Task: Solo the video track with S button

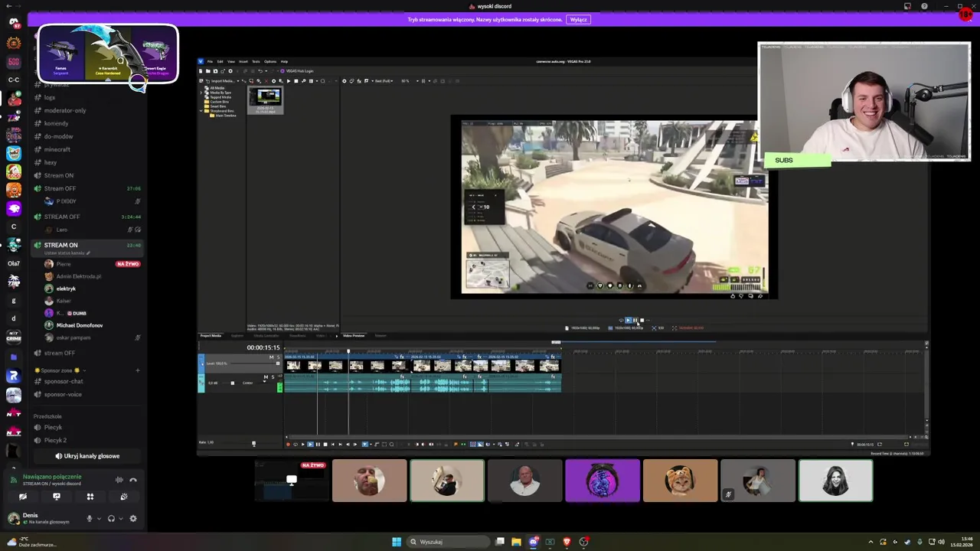Action: (279, 357)
